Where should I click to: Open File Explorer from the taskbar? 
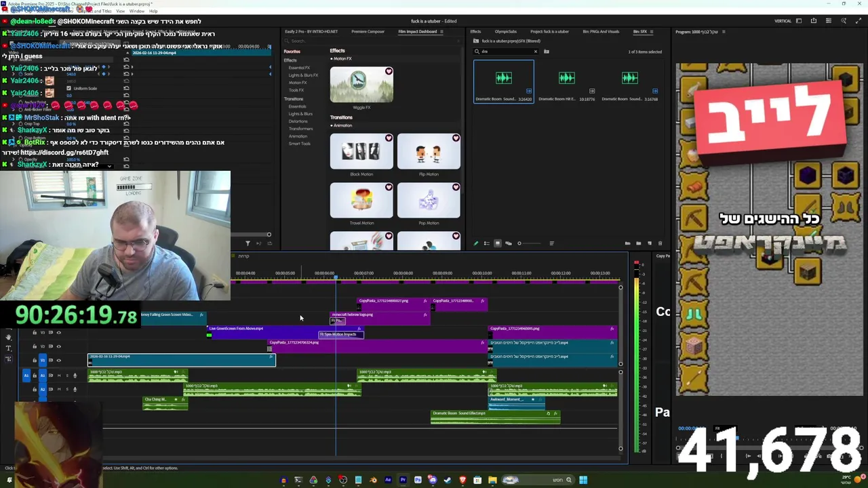click(x=492, y=480)
